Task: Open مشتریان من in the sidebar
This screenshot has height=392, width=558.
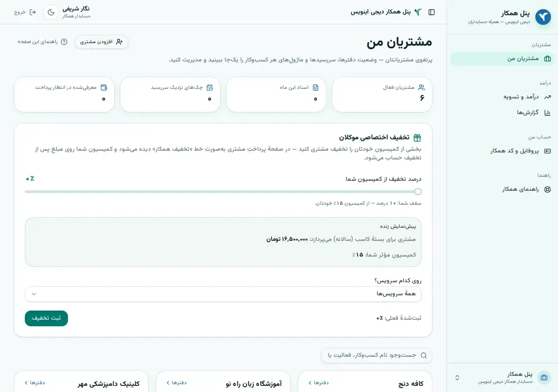Action: 502,58
